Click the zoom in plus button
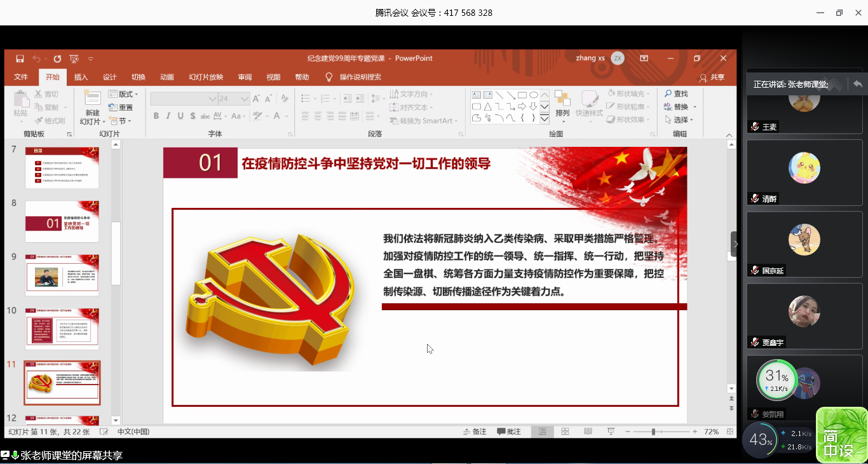 [695, 432]
